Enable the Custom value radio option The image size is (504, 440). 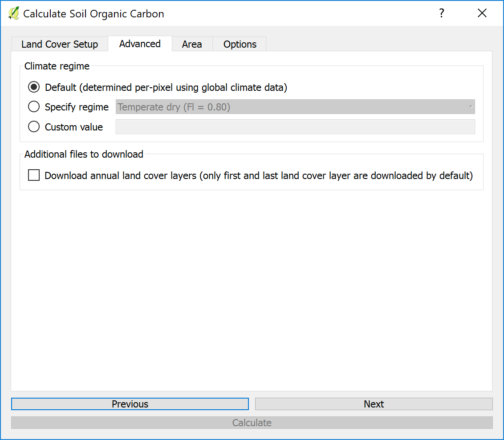(34, 127)
